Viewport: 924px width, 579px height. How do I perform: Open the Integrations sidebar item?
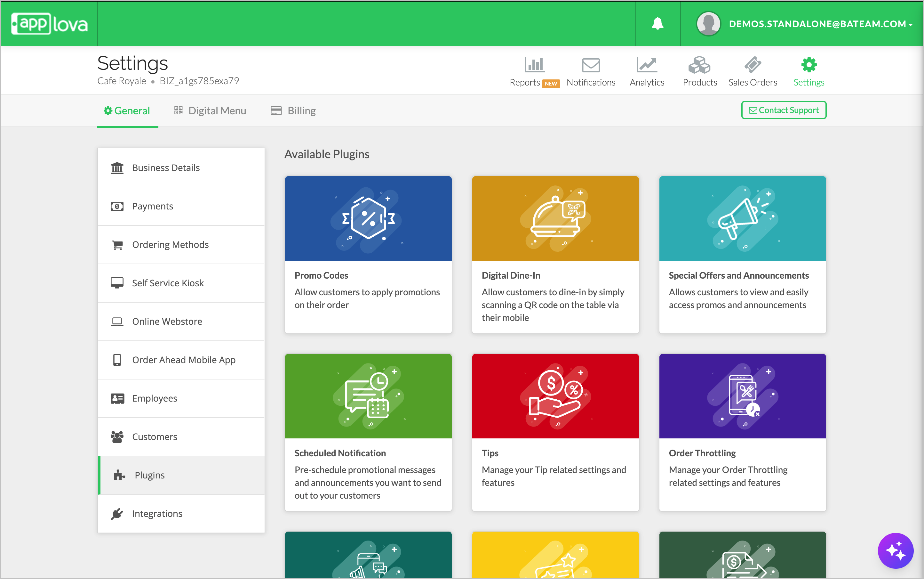pos(157,514)
